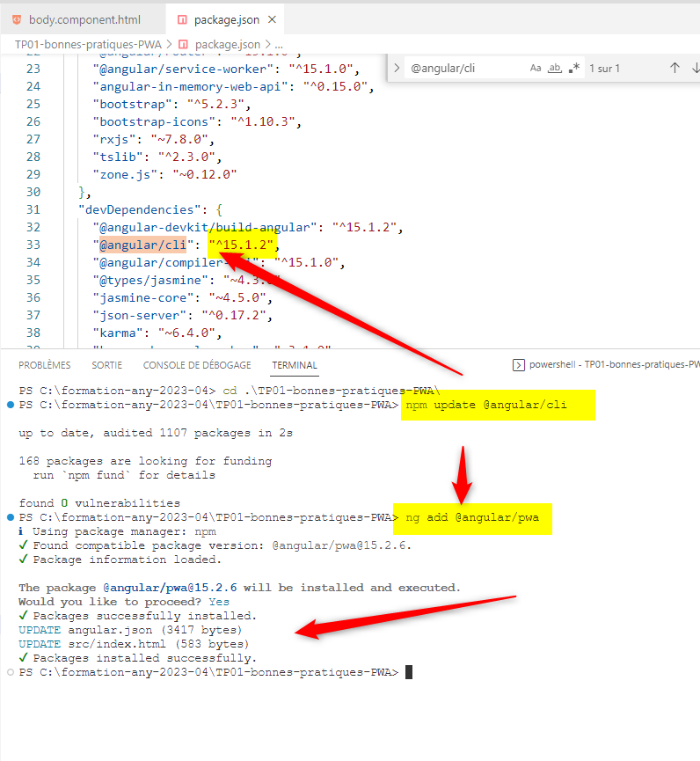Viewport: 700px width, 761px height.
Task: Close the package.json tab
Action: [272, 19]
